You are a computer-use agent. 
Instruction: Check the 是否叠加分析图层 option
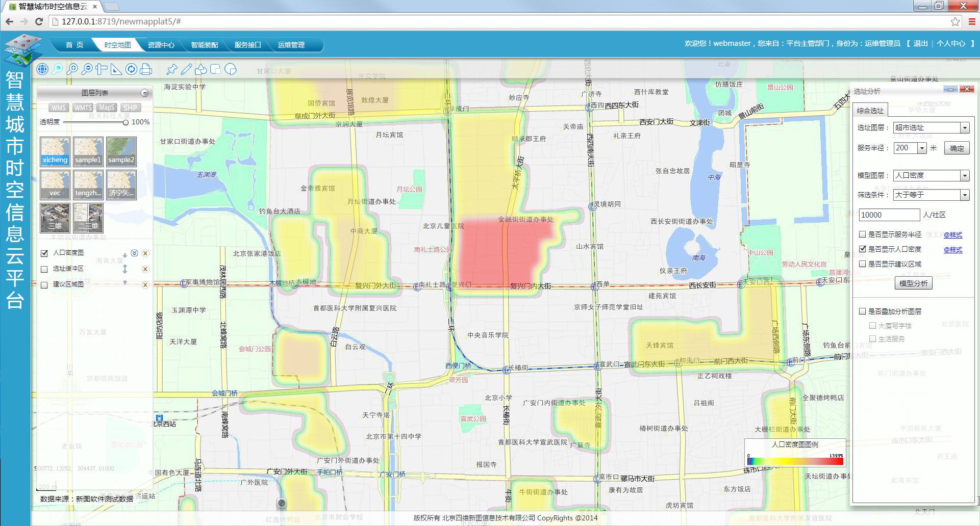[x=863, y=311]
